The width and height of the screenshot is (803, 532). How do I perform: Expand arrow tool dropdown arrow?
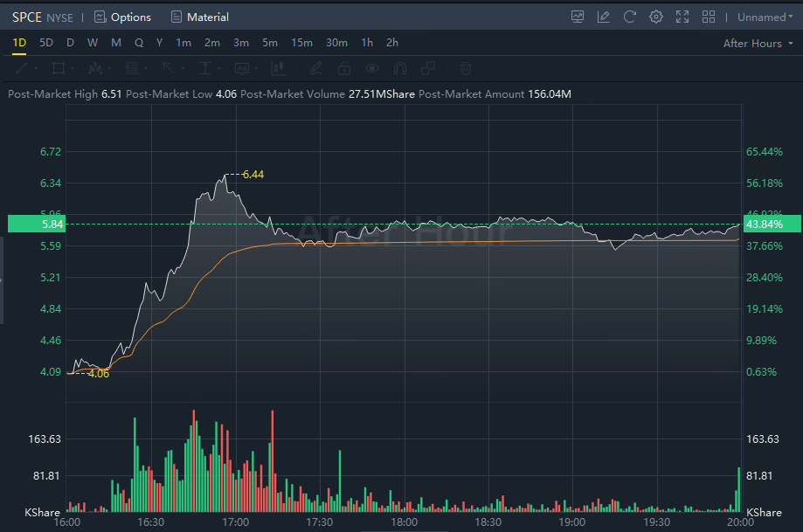[182, 69]
